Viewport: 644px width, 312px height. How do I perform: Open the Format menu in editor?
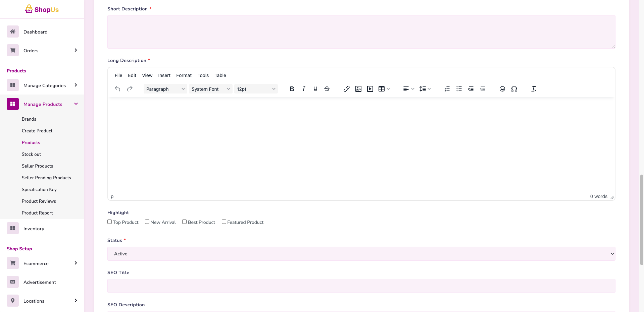click(184, 75)
